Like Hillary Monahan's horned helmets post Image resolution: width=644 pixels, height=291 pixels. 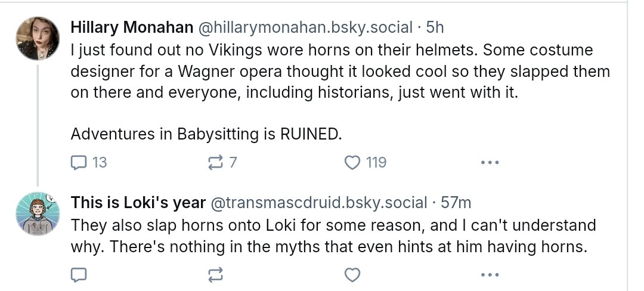pyautogui.click(x=353, y=162)
